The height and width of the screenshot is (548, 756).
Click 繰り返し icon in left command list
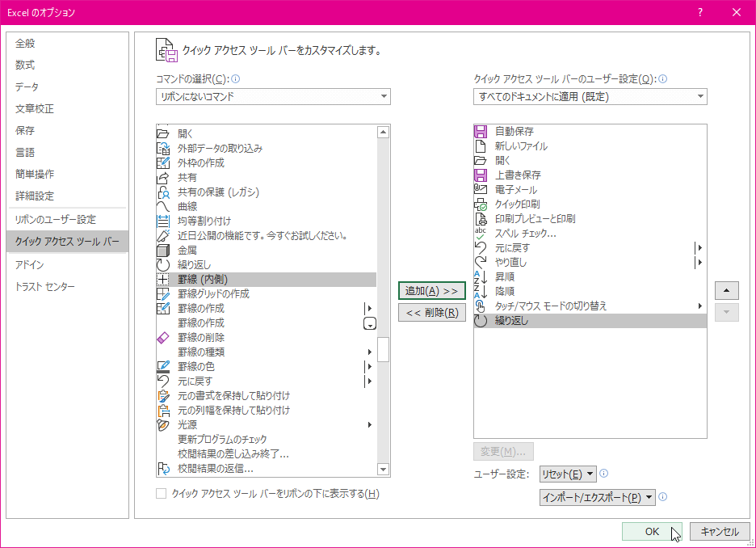coord(163,265)
